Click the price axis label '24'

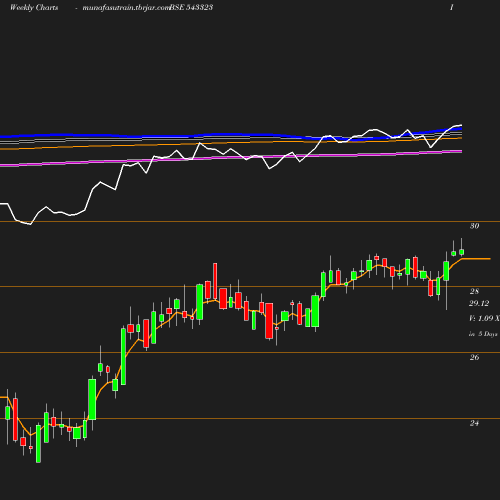coord(474,423)
